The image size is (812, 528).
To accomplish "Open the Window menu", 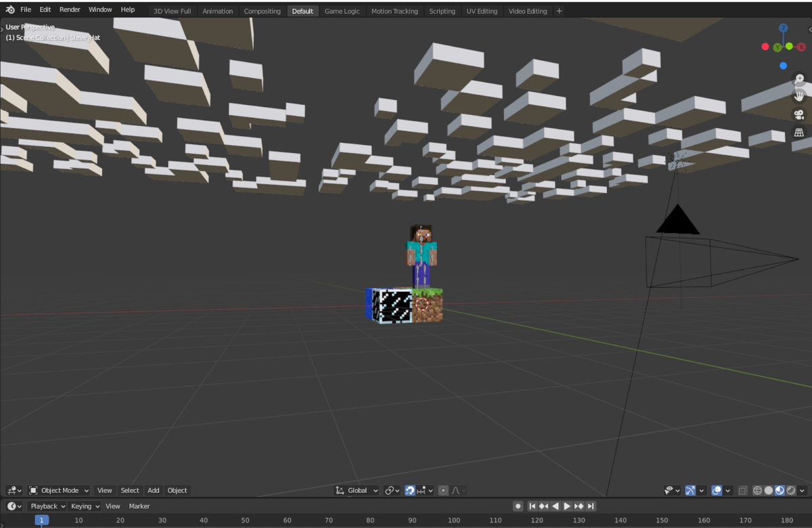I will (x=100, y=9).
